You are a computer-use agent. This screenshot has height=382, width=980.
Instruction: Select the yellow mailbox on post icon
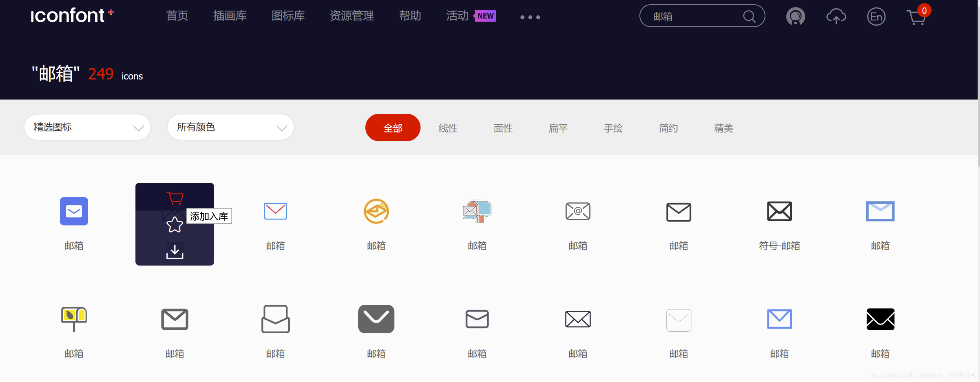(x=74, y=319)
